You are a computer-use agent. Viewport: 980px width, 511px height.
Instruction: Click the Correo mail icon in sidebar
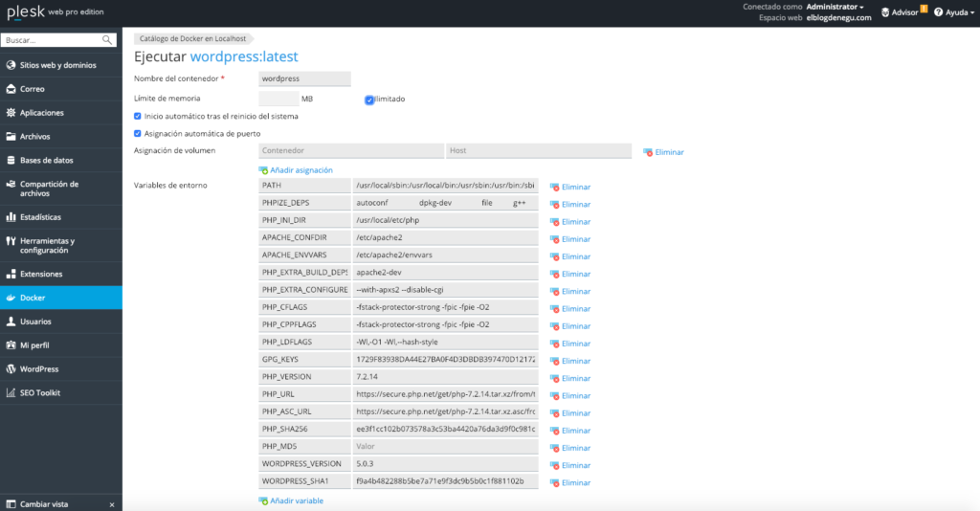11,89
